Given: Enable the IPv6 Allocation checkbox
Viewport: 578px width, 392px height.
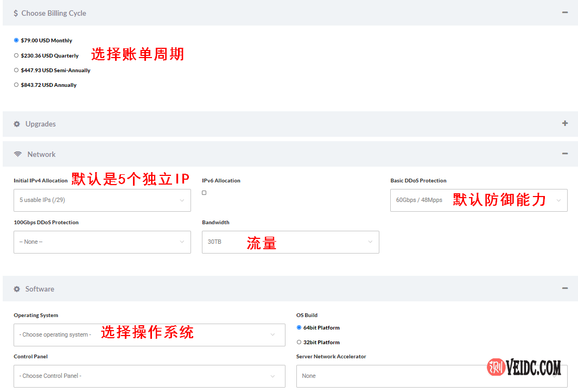Looking at the screenshot, I should [204, 193].
